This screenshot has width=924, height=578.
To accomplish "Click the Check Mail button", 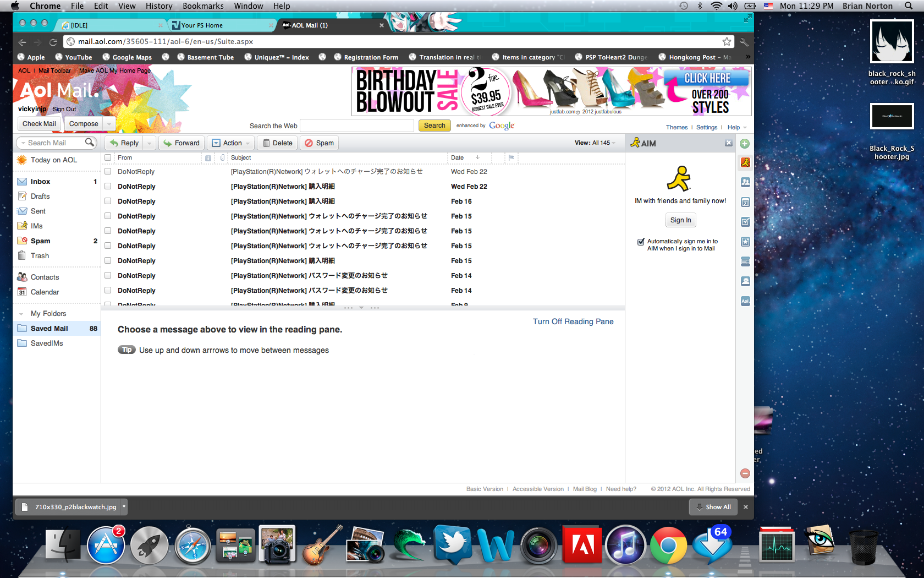I will click(x=39, y=124).
